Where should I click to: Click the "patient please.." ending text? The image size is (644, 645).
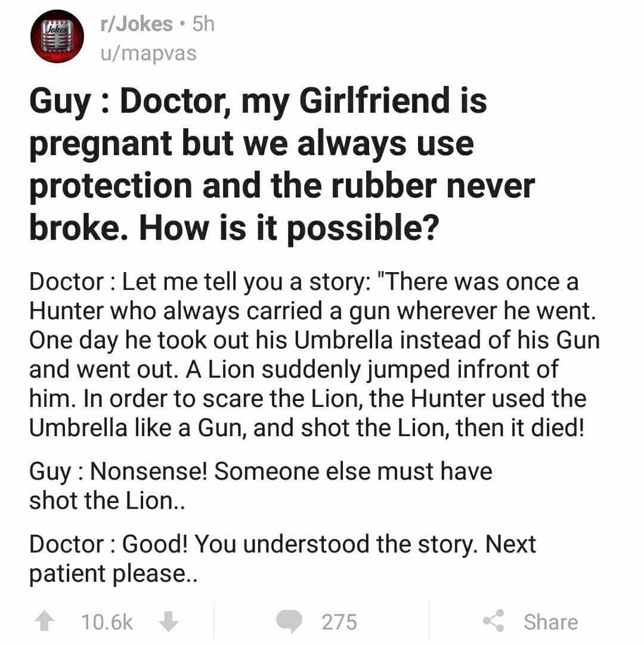tap(113, 573)
